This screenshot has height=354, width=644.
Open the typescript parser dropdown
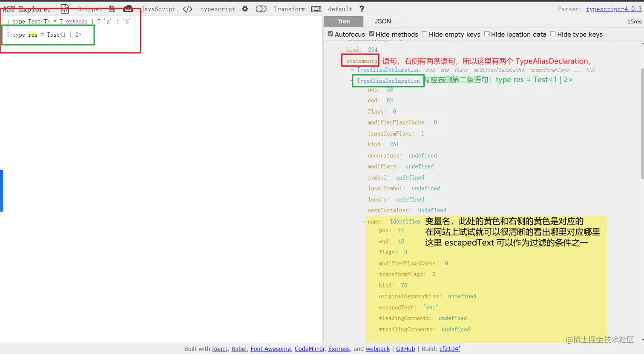218,9
